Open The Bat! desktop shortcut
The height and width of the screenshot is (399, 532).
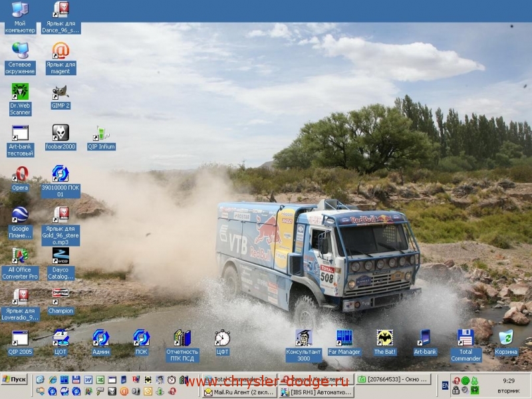tap(385, 342)
